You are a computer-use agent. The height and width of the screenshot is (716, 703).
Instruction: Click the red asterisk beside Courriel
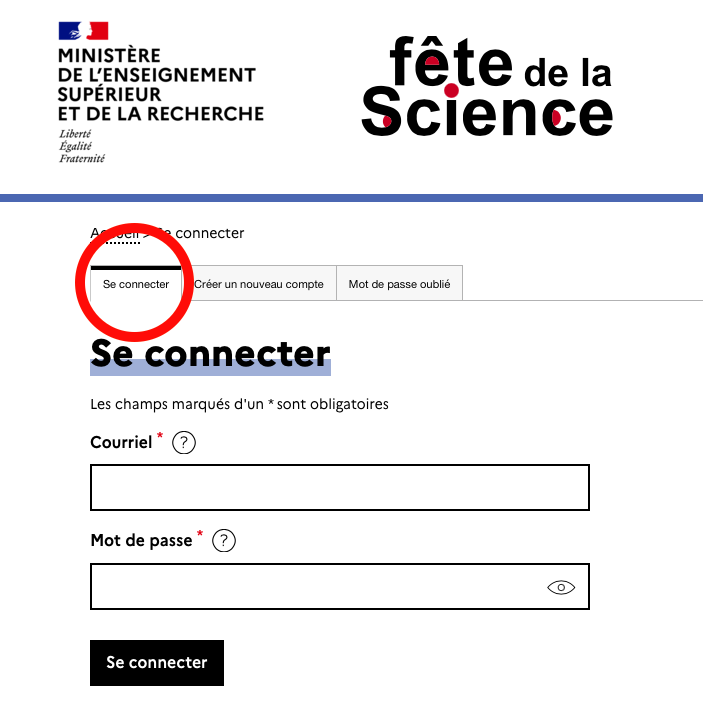tap(160, 437)
